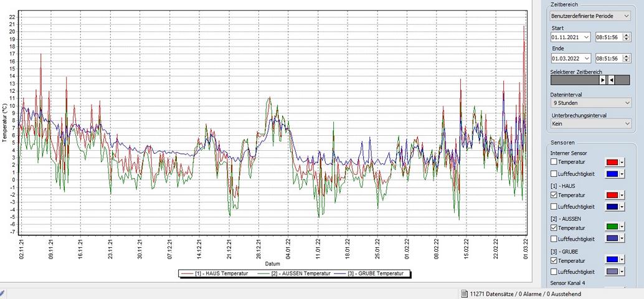Click the 'Temperatur (°C)' y-axis label
This screenshot has height=299, width=644.
point(4,122)
